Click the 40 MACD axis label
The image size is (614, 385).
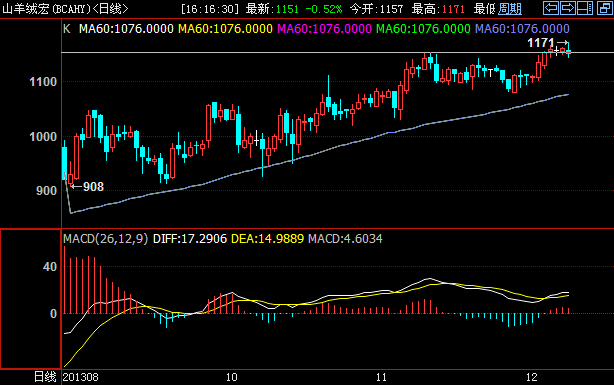50,267
